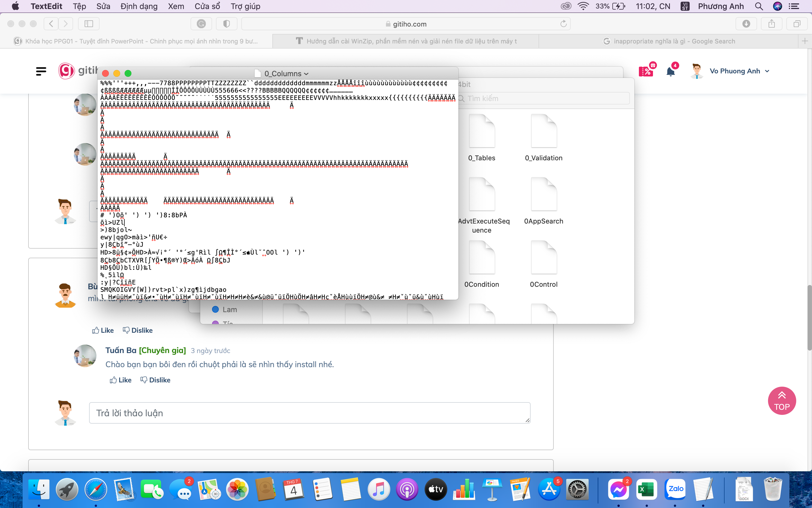Viewport: 812px width, 508px height.
Task: Open Messenger from the Dock
Action: (618, 489)
